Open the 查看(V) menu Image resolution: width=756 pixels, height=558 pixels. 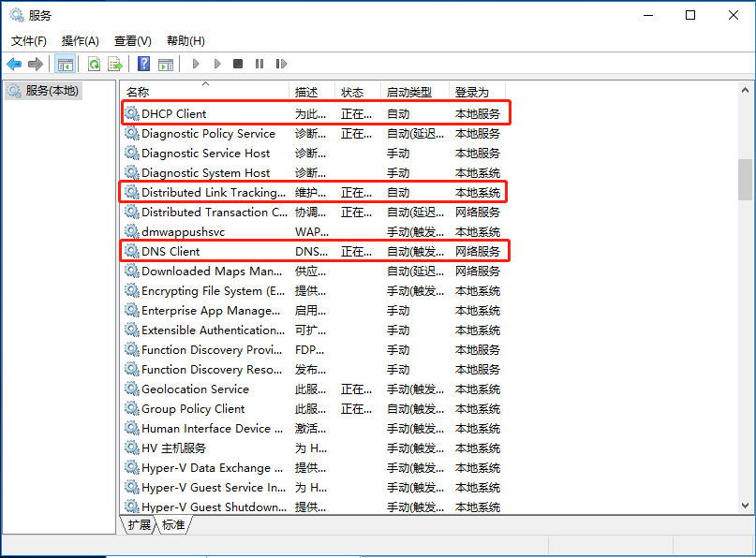pyautogui.click(x=132, y=41)
